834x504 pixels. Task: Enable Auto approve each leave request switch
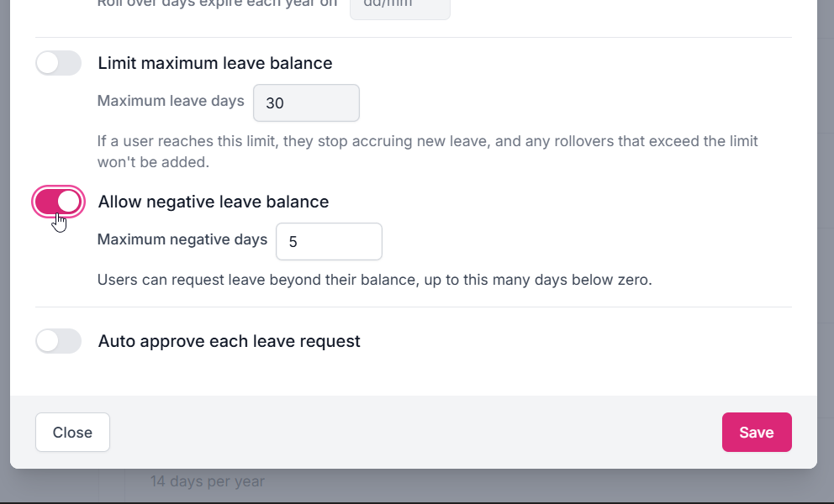pos(59,341)
